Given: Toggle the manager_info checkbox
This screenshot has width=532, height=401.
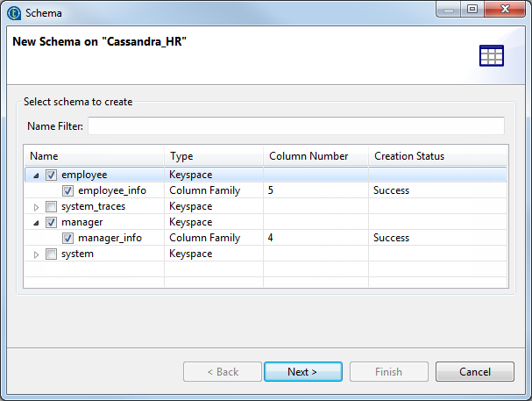Looking at the screenshot, I should 67,238.
